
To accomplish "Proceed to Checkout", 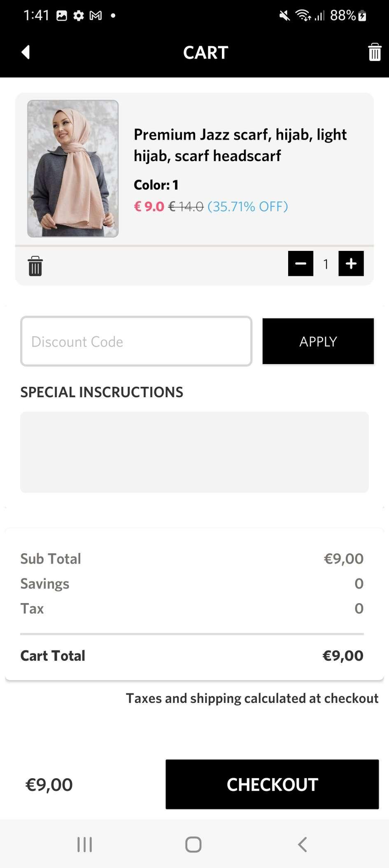I will point(272,784).
